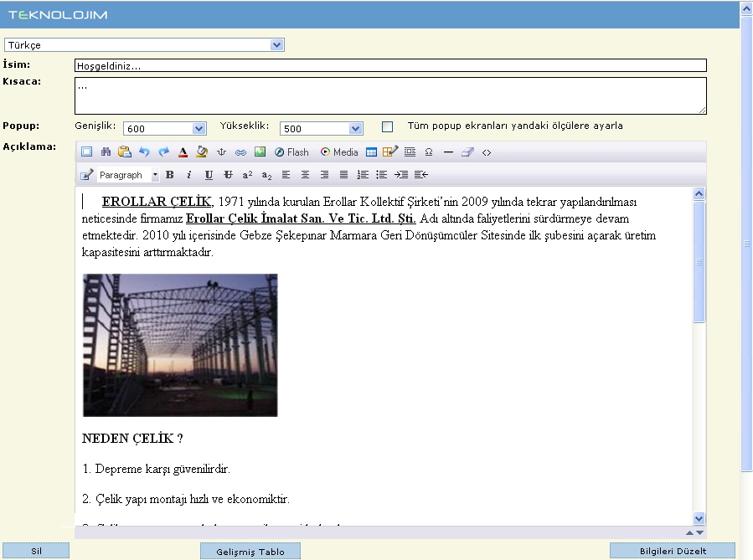Increase paragraph indent
Image resolution: width=753 pixels, height=560 pixels.
pos(401,175)
